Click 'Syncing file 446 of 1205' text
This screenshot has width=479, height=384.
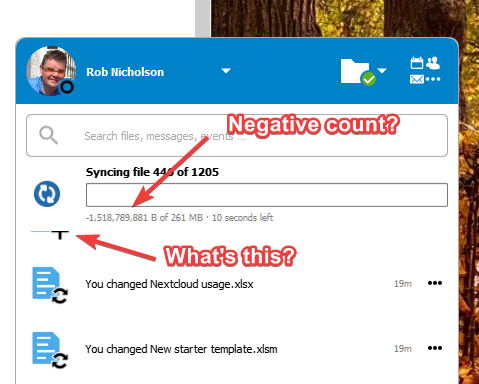click(152, 172)
